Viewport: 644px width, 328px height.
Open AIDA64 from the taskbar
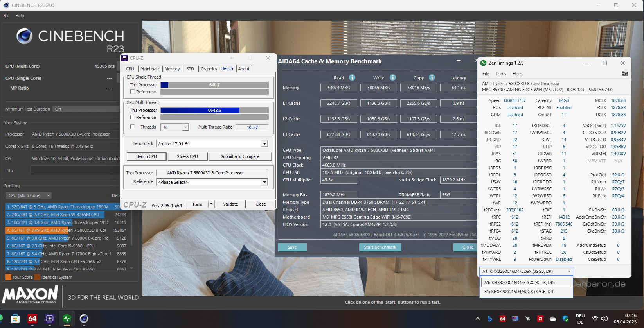32,319
